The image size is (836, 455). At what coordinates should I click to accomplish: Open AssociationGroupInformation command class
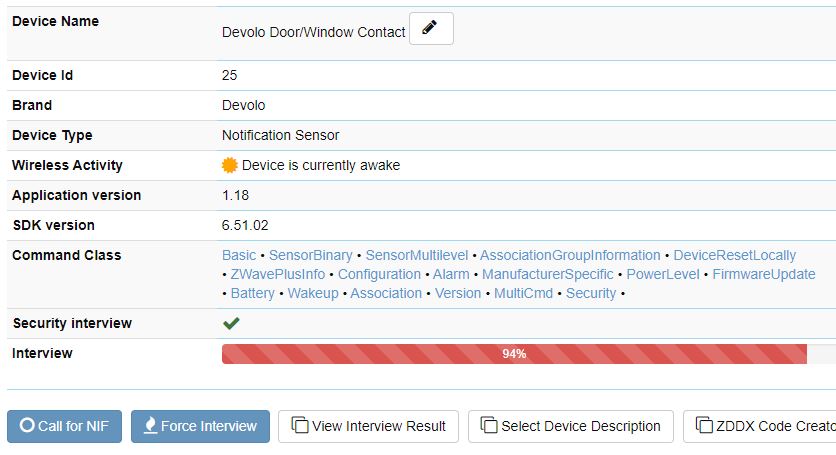(570, 256)
